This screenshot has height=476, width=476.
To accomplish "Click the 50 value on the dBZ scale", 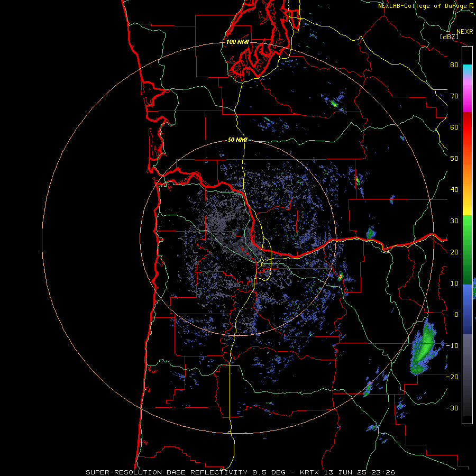I will click(x=454, y=159).
